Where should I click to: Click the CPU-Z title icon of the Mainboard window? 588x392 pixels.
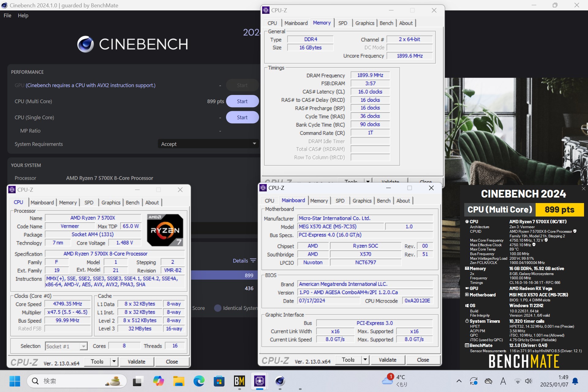click(263, 188)
